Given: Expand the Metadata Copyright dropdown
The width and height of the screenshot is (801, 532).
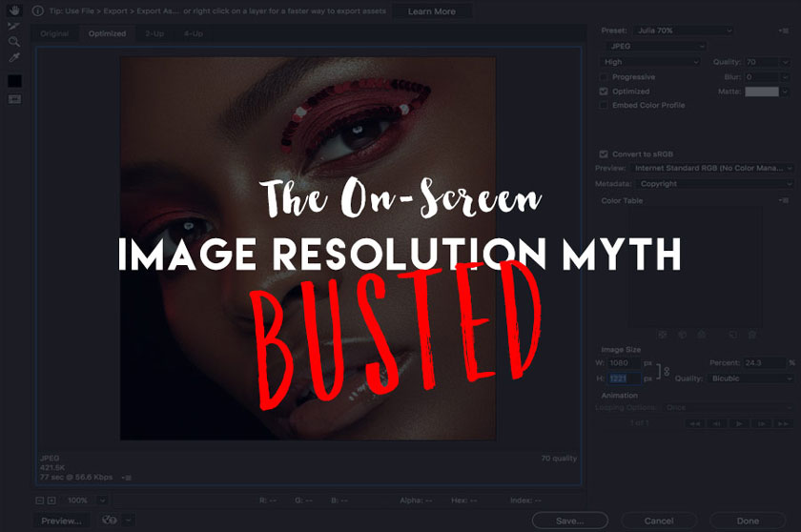Looking at the screenshot, I should [x=713, y=184].
